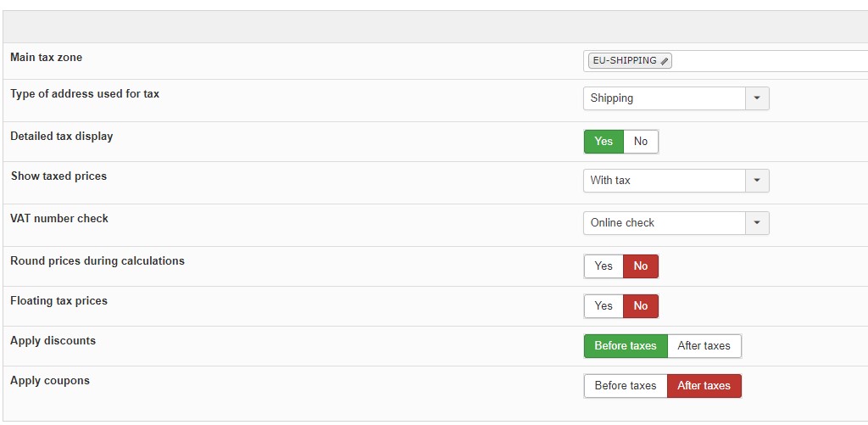Expand the Show taxed prices dropdown
Viewport: 868px width, 425px height.
click(x=757, y=181)
